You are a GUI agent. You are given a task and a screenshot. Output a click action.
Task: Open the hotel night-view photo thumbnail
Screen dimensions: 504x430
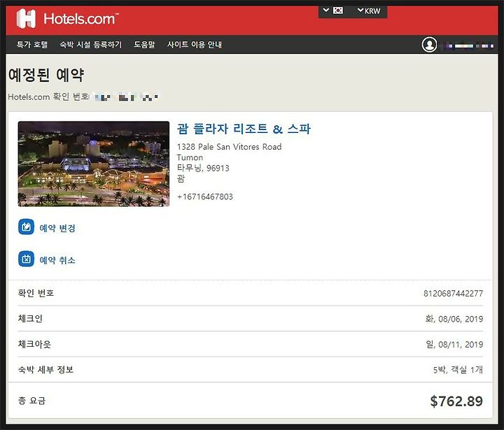click(x=94, y=164)
